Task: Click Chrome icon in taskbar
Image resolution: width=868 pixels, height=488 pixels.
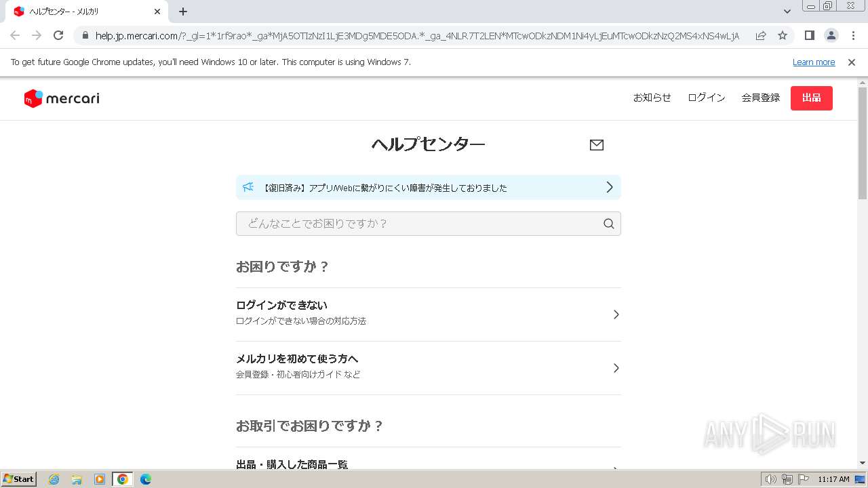Action: point(123,479)
